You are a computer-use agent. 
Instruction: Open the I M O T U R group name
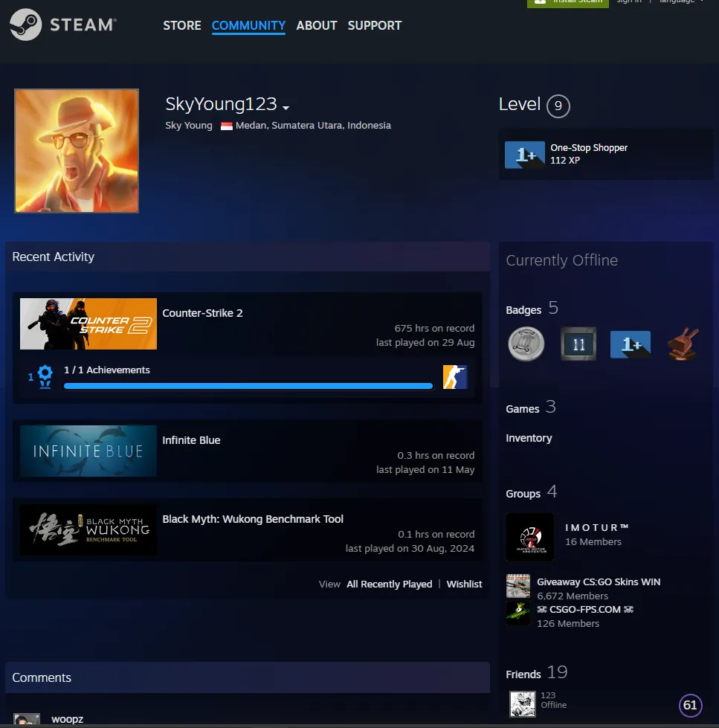596,527
